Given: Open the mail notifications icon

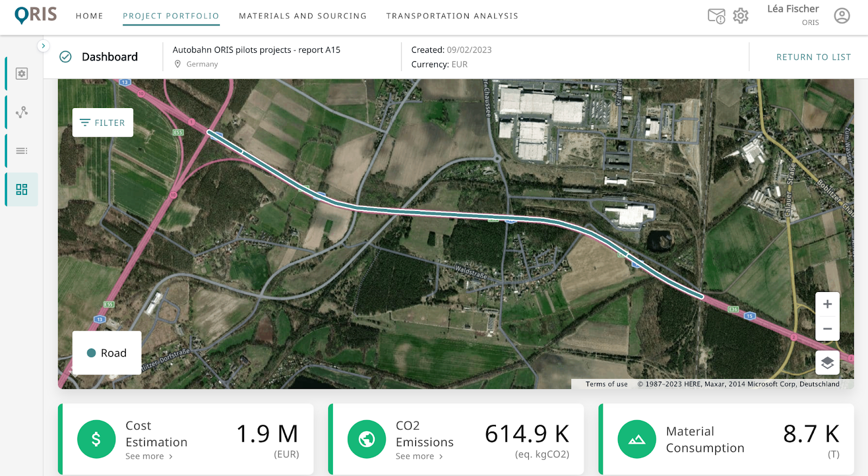Looking at the screenshot, I should [x=716, y=16].
